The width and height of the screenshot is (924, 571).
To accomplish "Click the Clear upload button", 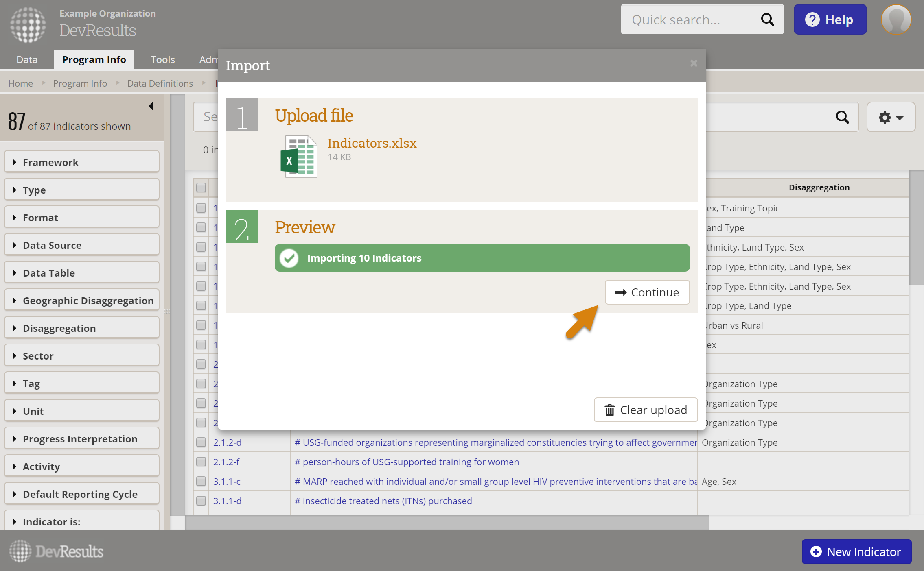I will coord(646,410).
